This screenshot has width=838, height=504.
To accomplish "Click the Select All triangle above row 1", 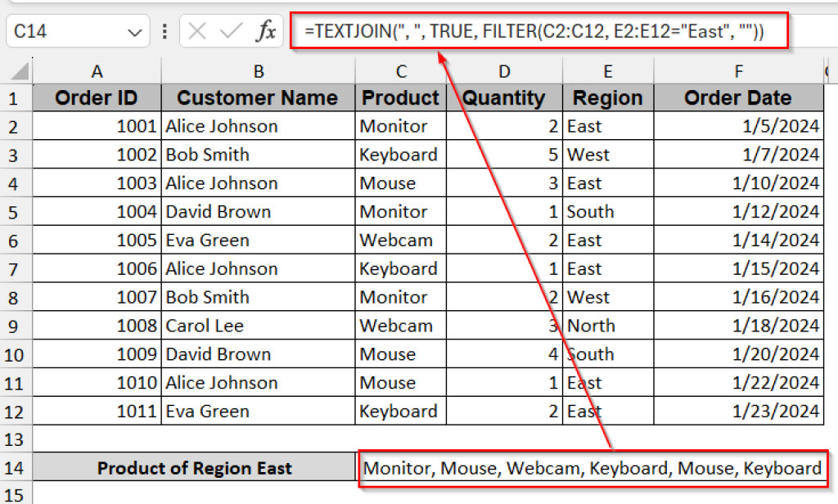I will pos(20,72).
